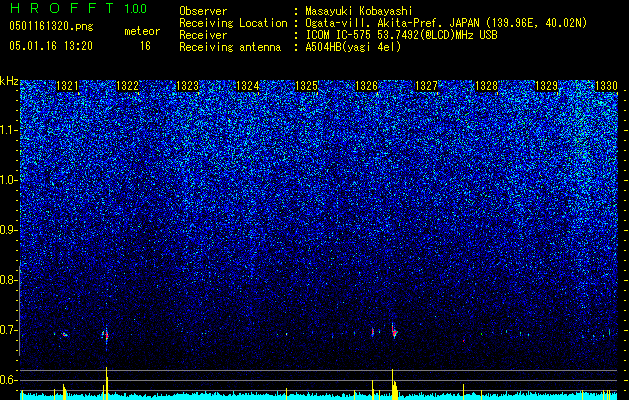Viewport: 629px width, 400px height.
Task: Click the 1.1 kHz frequency label
Action: [x=8, y=130]
